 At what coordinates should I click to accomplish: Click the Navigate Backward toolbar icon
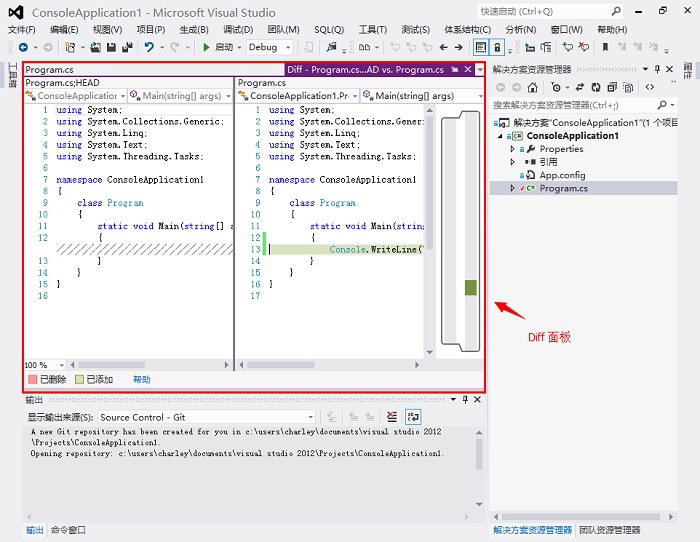(23, 47)
